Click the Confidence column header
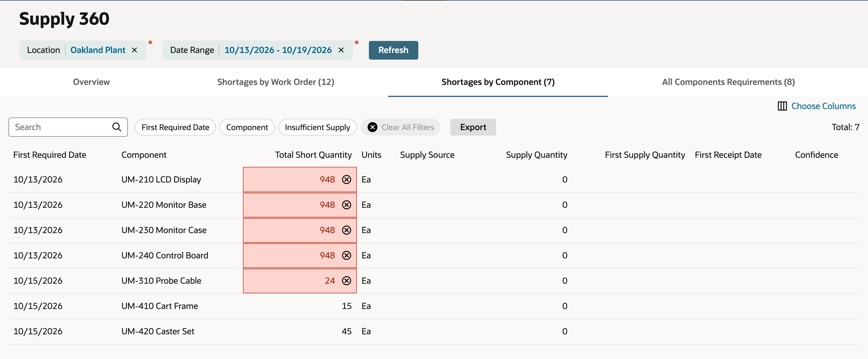Screen dimensions: 868x359 click(816, 155)
